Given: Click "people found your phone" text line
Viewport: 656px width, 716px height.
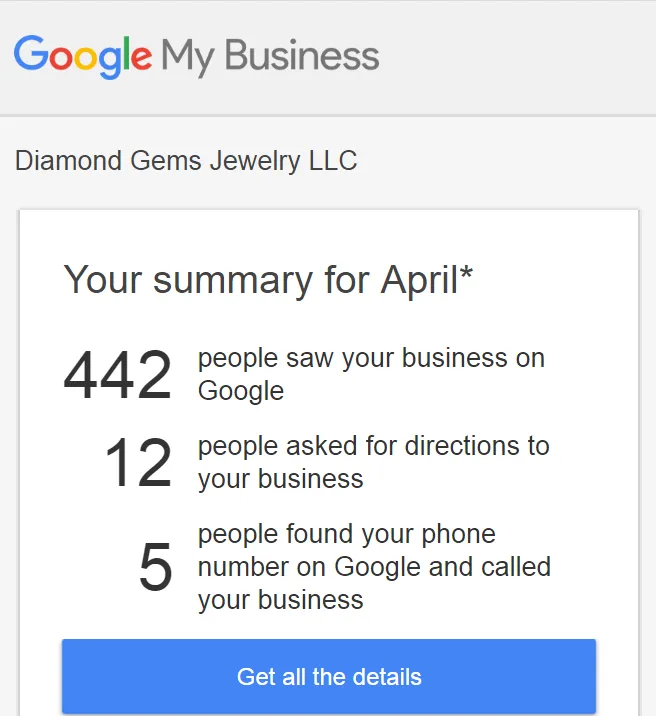Looking at the screenshot, I should coord(346,534).
